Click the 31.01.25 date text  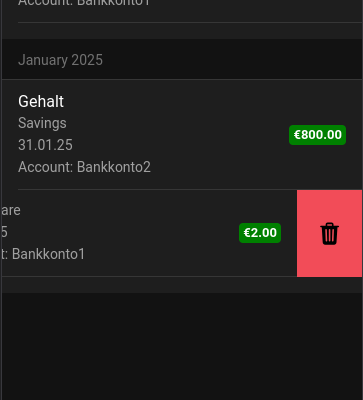pyautogui.click(x=45, y=145)
